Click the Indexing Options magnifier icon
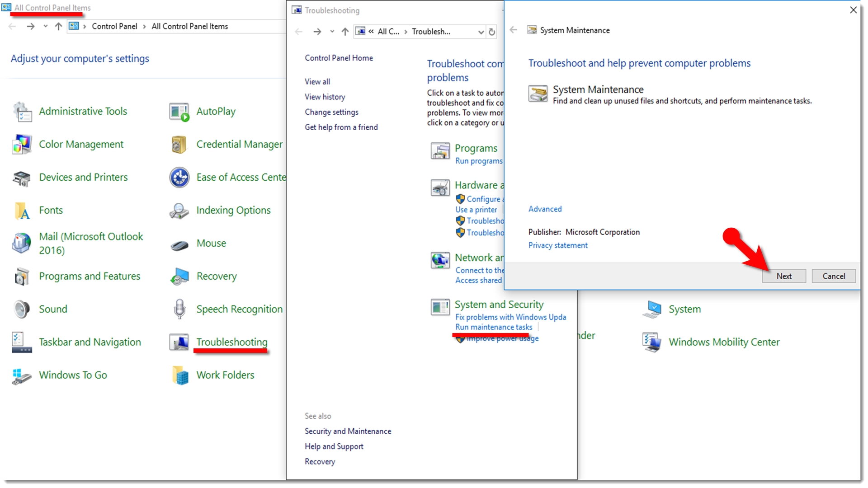Image resolution: width=868 pixels, height=488 pixels. tap(179, 211)
